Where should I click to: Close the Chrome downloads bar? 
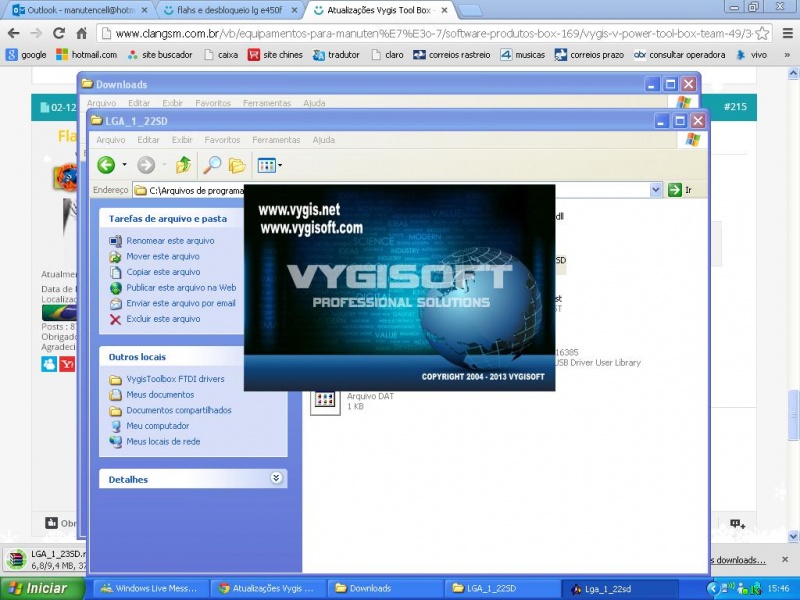pos(785,560)
